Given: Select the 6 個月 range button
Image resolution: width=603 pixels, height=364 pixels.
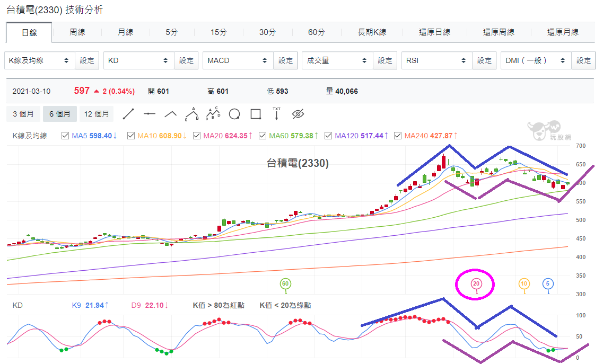Looking at the screenshot, I should coord(60,114).
